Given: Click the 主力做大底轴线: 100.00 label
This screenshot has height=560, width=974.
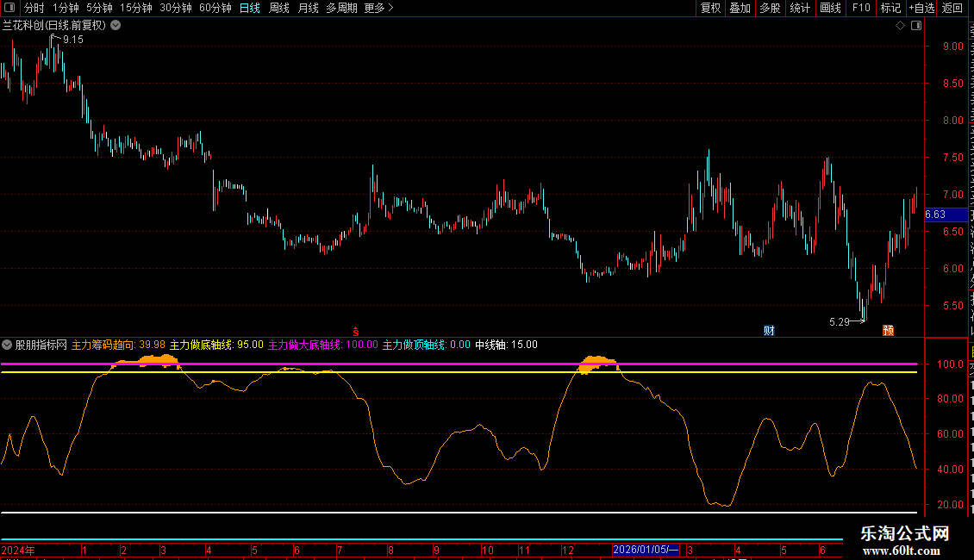Looking at the screenshot, I should coord(322,345).
